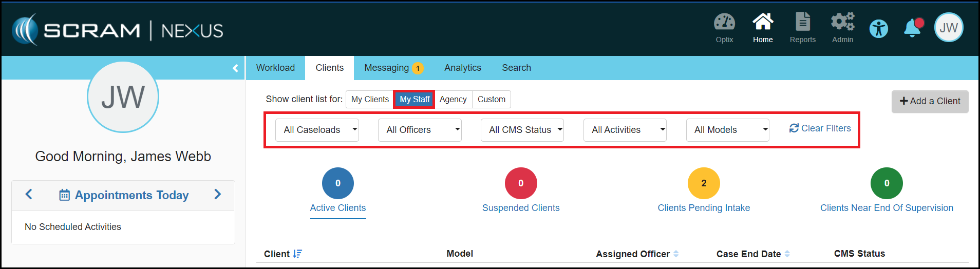Open the Optix gauge icon
This screenshot has height=269, width=980.
[x=724, y=23]
